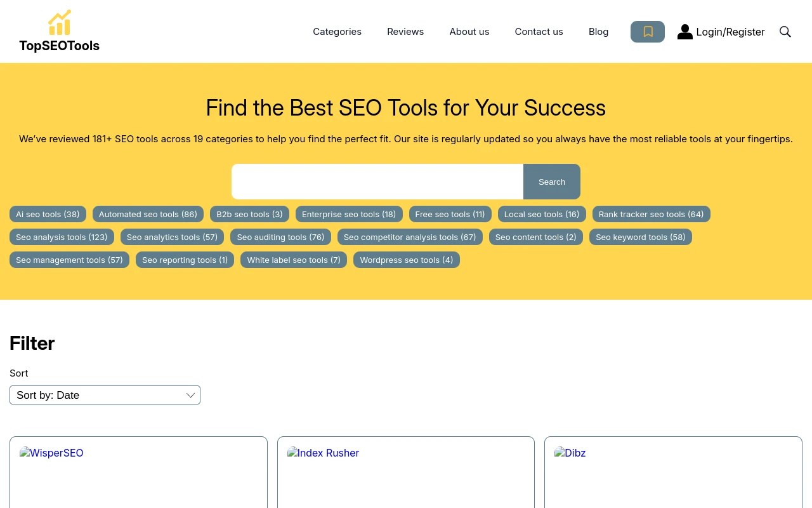Expand sorting options via the chevron arrow
812x508 pixels.
click(x=190, y=395)
